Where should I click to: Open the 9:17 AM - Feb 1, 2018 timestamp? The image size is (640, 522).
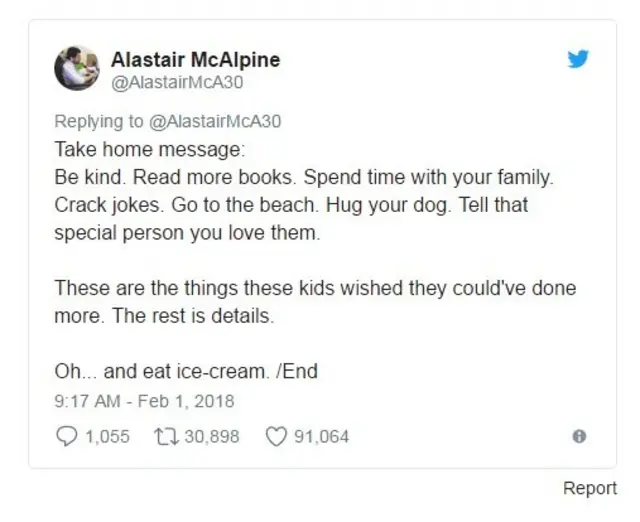pos(144,401)
